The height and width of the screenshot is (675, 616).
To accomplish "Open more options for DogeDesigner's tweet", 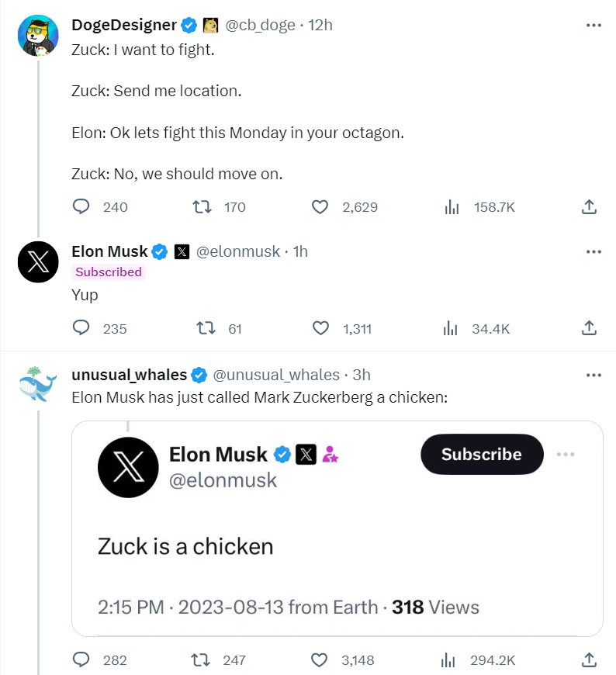I will pos(594,26).
